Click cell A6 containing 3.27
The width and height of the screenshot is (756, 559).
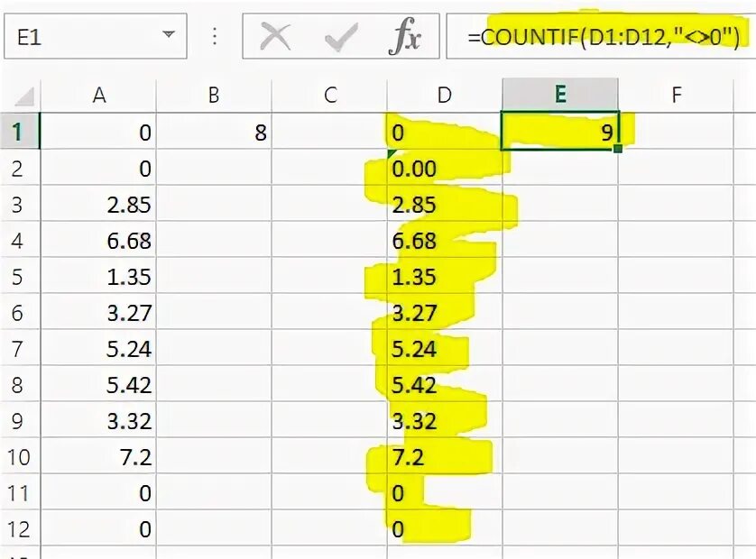click(99, 312)
